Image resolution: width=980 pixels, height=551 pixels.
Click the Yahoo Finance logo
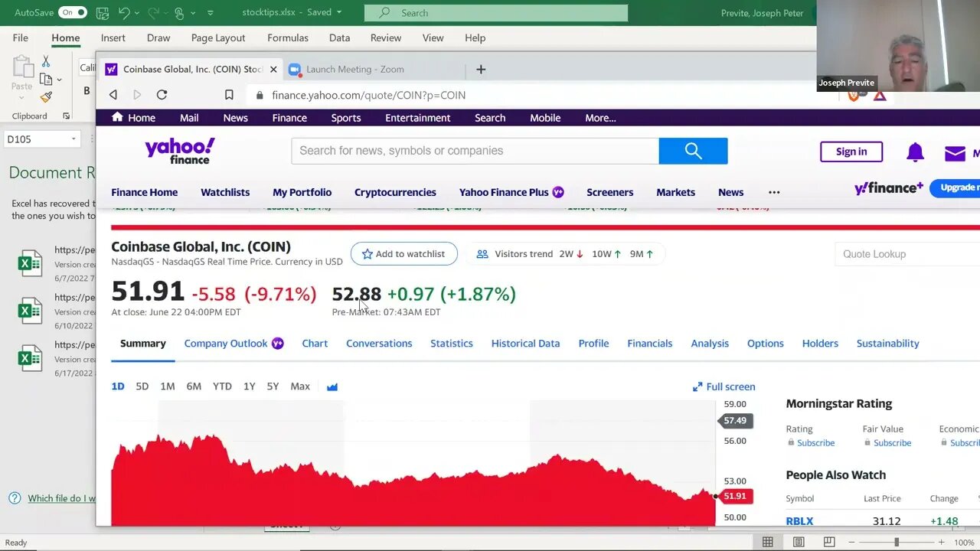click(x=180, y=151)
